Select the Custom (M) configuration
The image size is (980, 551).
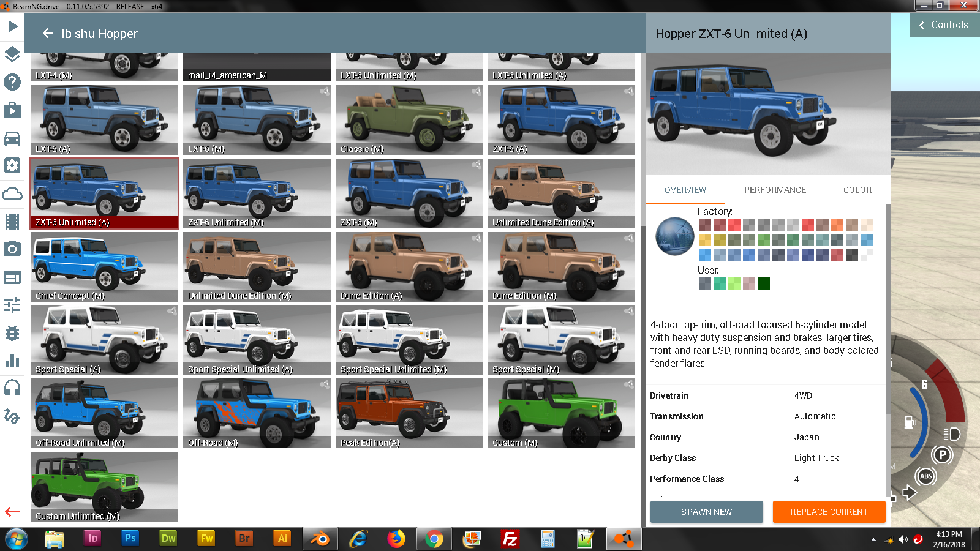(x=561, y=413)
